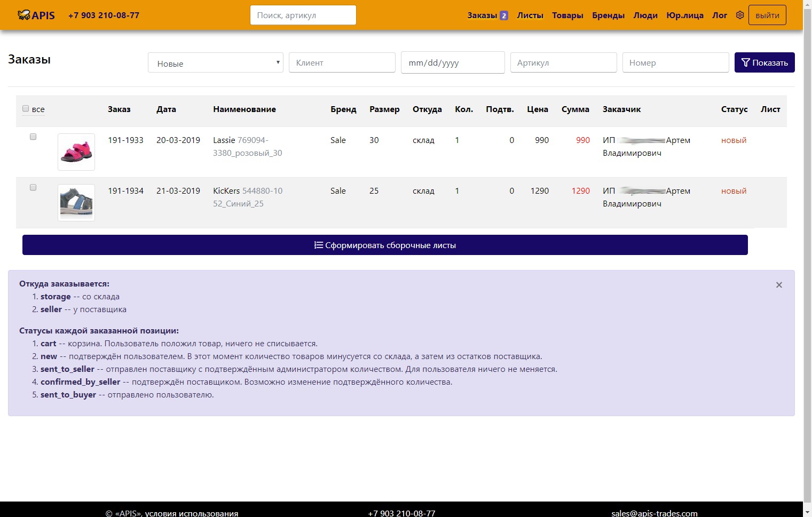Tick the 'все' select-all checkbox

[x=26, y=109]
